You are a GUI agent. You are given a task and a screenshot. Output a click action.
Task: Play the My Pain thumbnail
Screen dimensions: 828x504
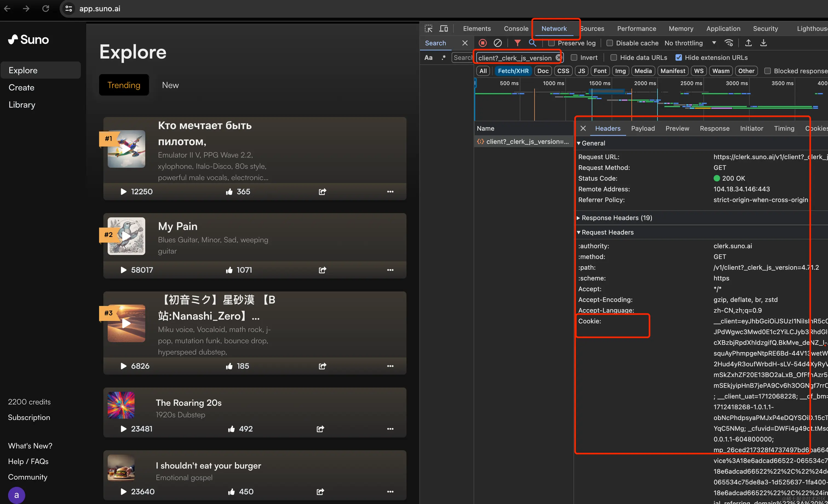pyautogui.click(x=126, y=236)
